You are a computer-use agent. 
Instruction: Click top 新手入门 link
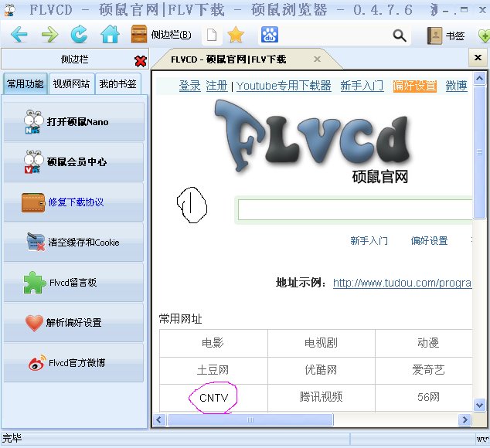(x=362, y=85)
